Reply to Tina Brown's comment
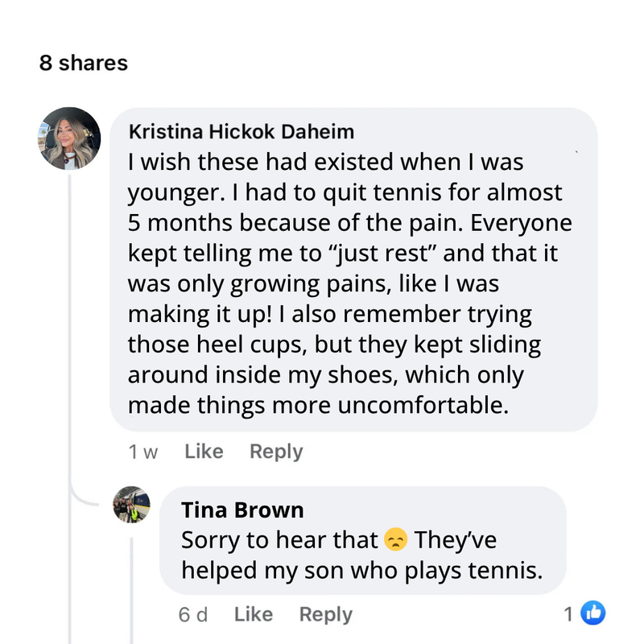Image resolution: width=644 pixels, height=644 pixels. click(x=325, y=614)
